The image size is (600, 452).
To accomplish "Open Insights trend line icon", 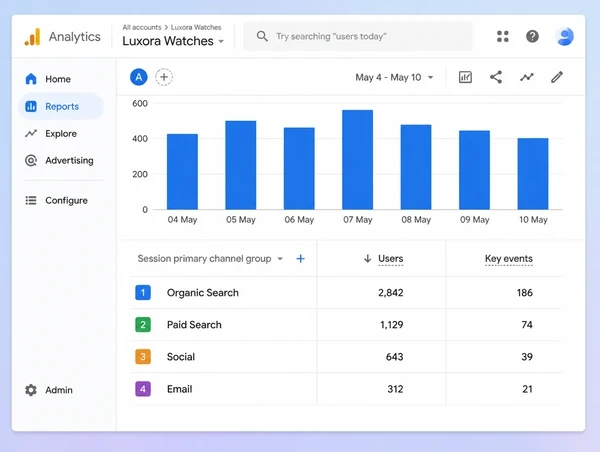I will [x=527, y=77].
